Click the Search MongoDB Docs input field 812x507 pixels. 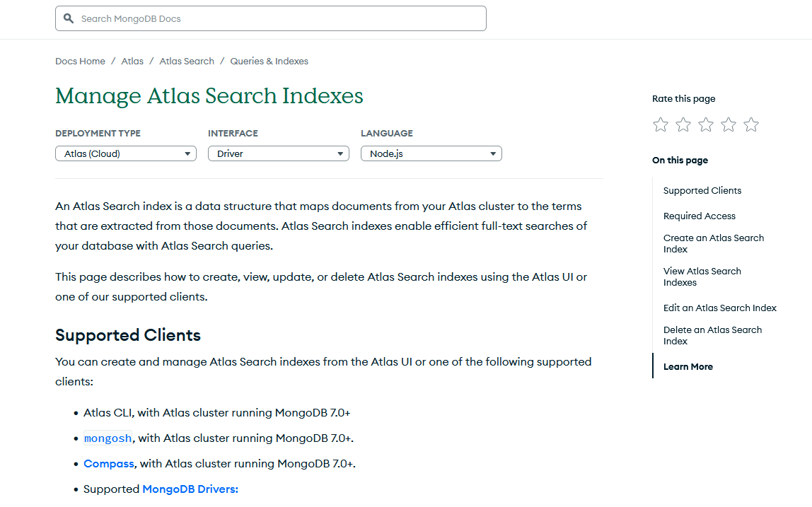[271, 18]
